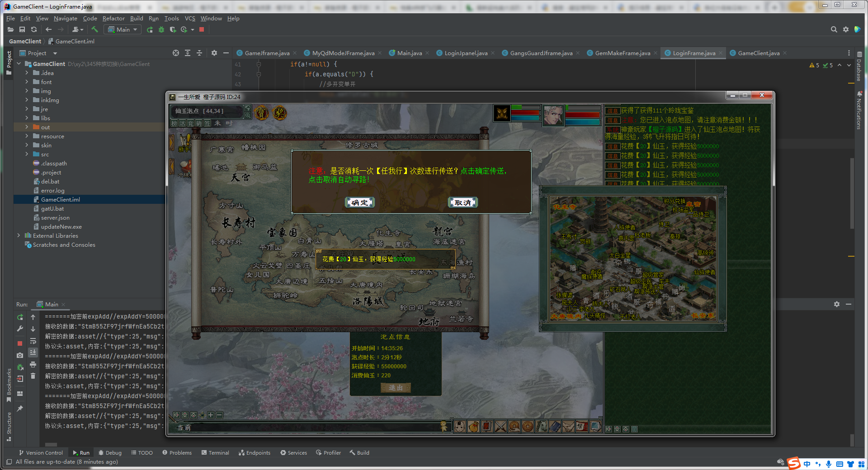Select server.json in the project tree
Image resolution: width=868 pixels, height=470 pixels.
pos(55,217)
